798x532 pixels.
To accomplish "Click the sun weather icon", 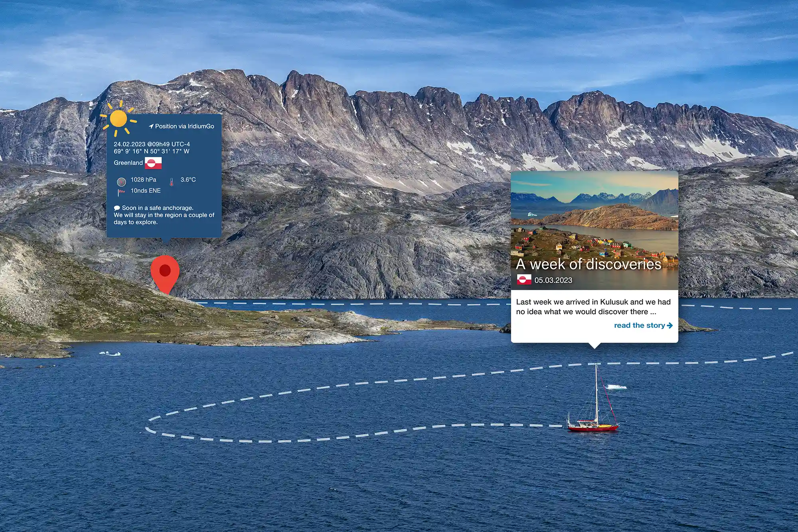I will click(x=118, y=118).
